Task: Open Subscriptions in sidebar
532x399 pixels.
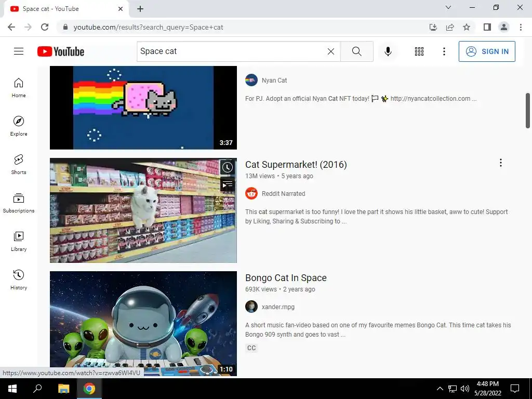Action: [x=19, y=203]
